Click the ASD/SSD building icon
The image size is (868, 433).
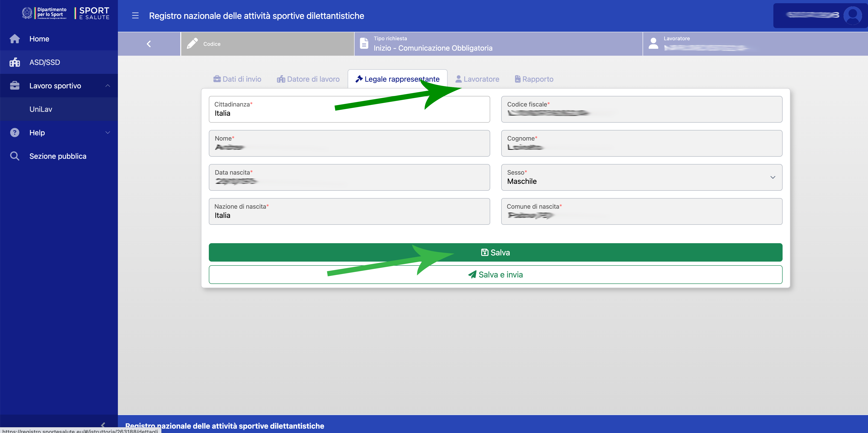(15, 62)
